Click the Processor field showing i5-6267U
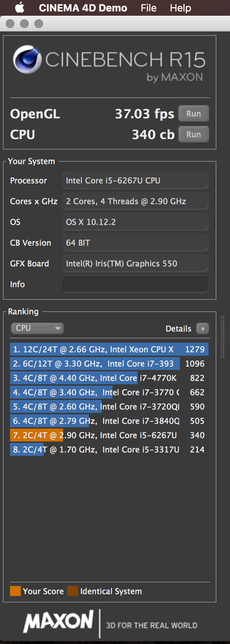This screenshot has height=644, width=230. [x=135, y=181]
